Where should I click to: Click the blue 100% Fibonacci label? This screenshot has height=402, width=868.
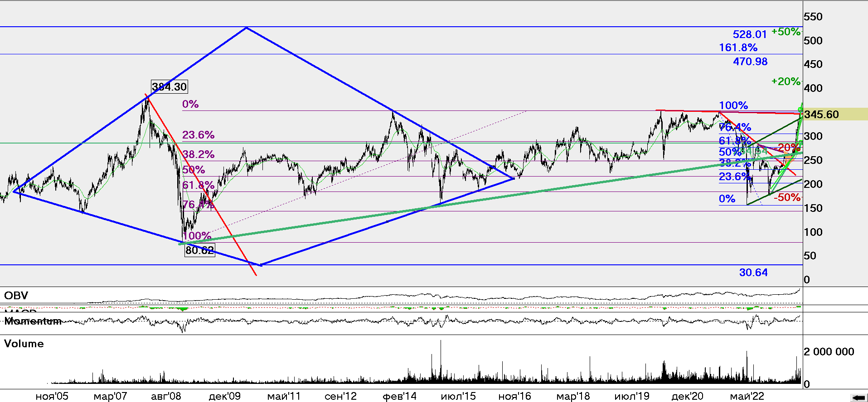[733, 105]
